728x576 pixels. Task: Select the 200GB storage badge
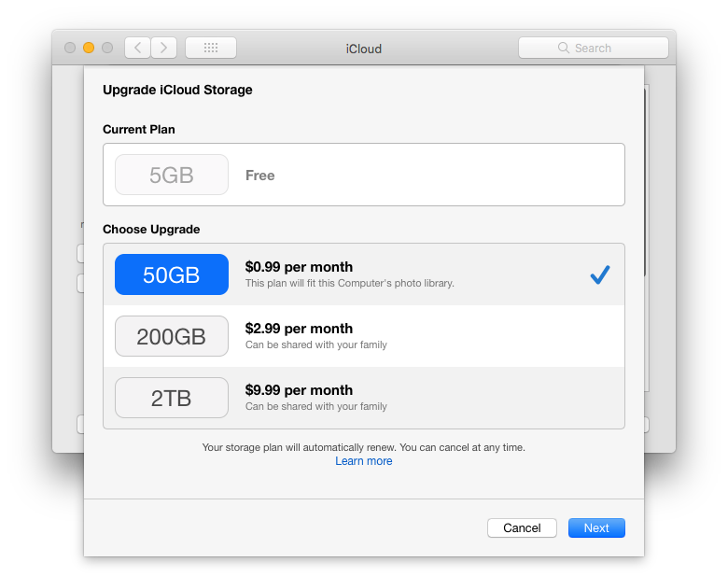[x=172, y=336]
